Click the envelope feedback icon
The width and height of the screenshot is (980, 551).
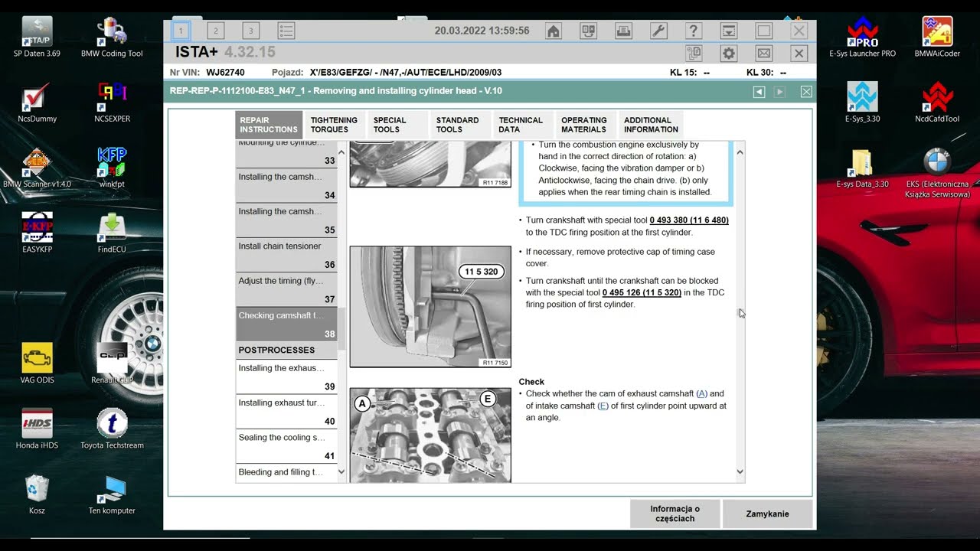coord(764,53)
